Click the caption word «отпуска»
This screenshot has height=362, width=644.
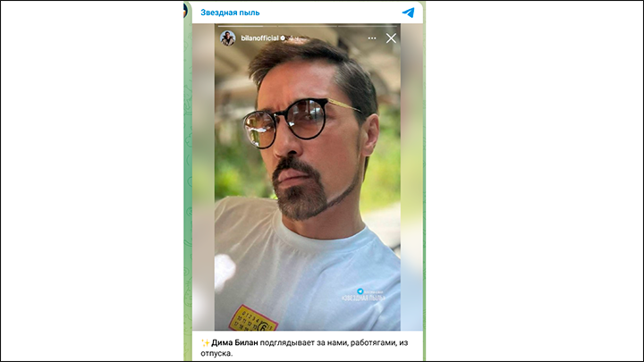click(x=216, y=353)
